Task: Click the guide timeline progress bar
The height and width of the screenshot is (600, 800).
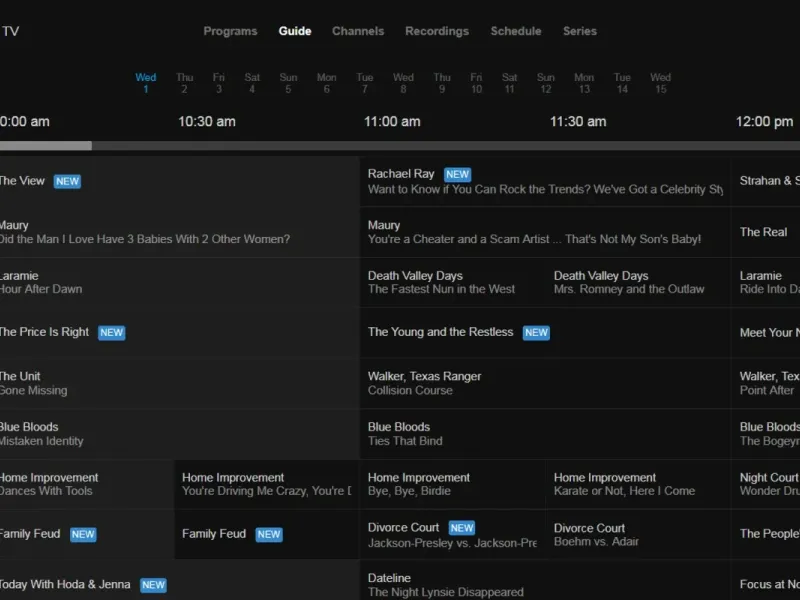Action: coord(400,146)
